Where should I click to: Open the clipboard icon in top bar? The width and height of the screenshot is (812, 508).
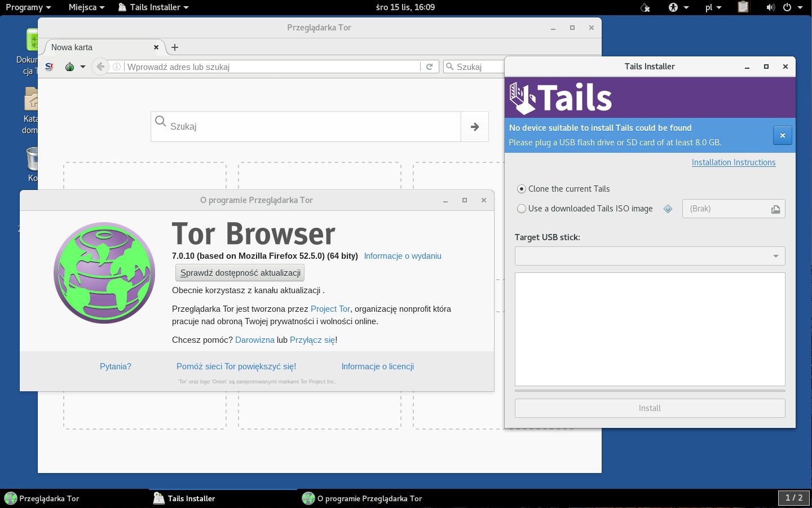743,7
